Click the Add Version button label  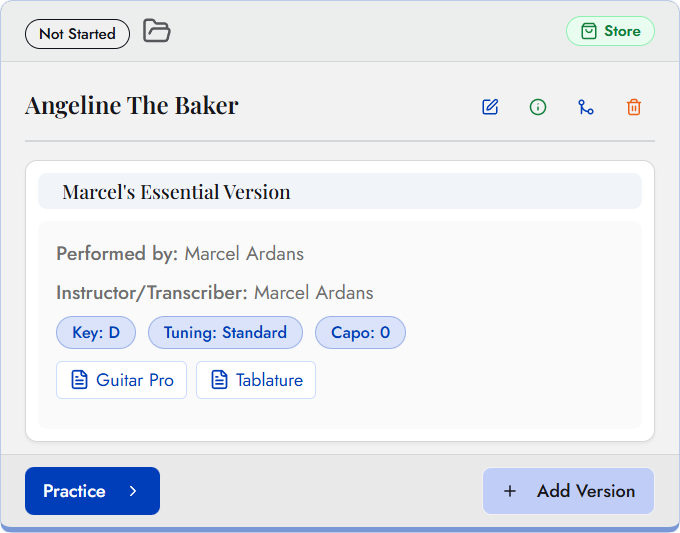pyautogui.click(x=585, y=491)
